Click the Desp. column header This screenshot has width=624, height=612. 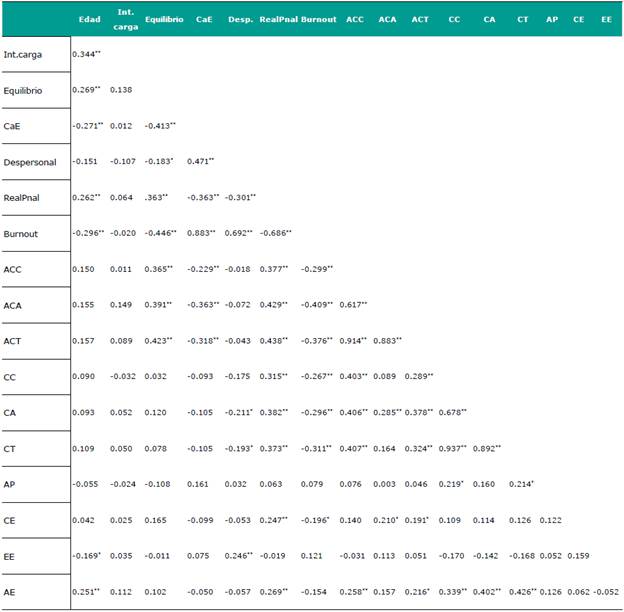point(240,19)
